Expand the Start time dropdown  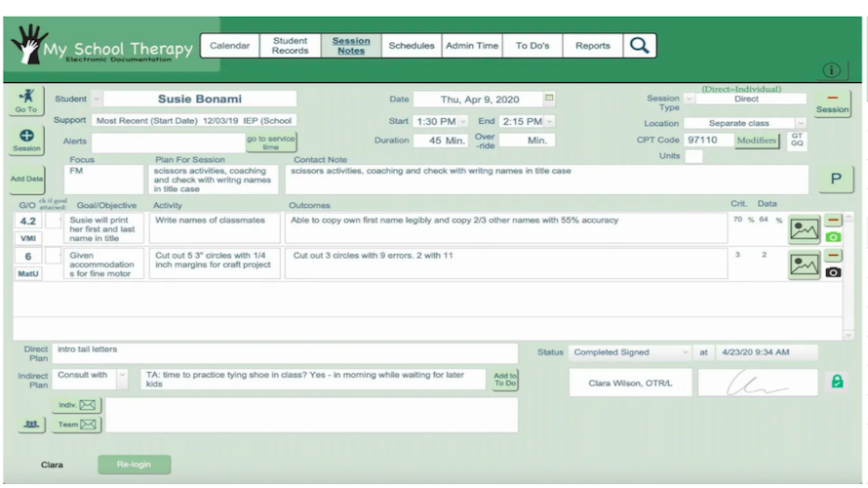pyautogui.click(x=463, y=121)
